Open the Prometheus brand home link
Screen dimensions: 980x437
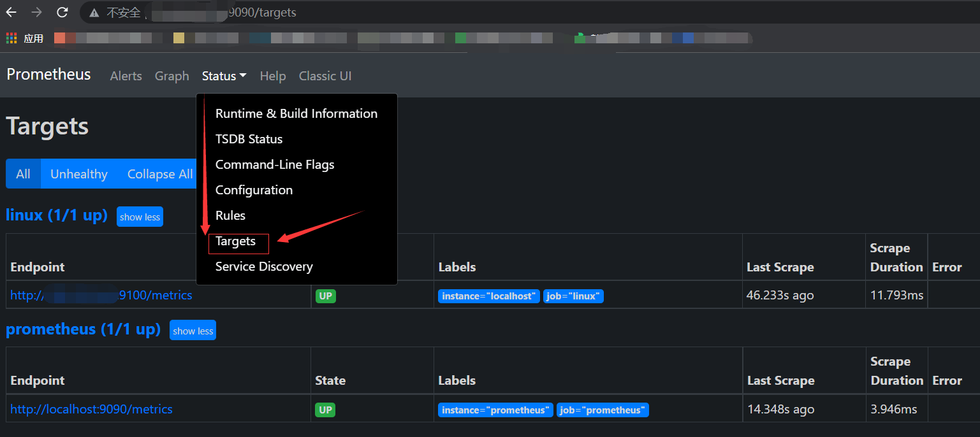pos(48,75)
